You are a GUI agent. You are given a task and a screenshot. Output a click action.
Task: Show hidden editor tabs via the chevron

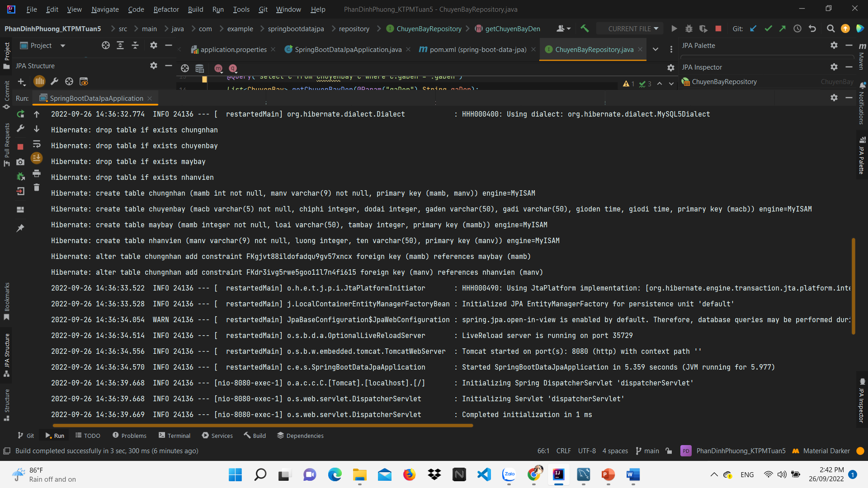coord(656,50)
